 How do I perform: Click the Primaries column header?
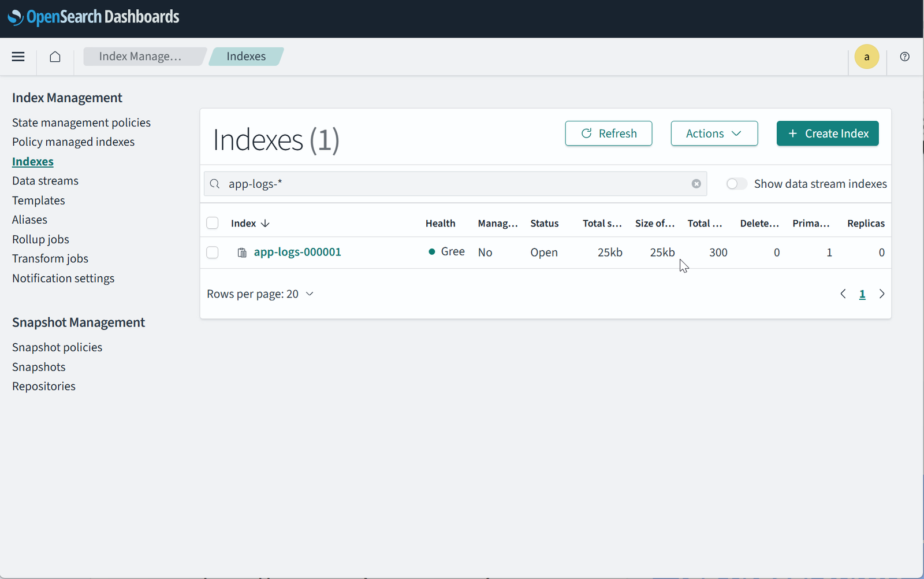[x=811, y=223]
